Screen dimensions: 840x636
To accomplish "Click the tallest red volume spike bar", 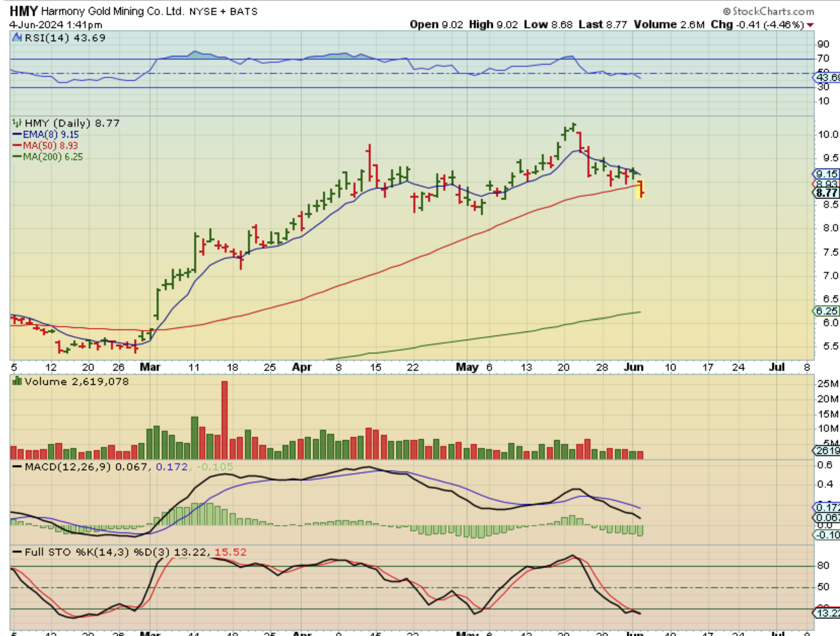I will point(225,420).
